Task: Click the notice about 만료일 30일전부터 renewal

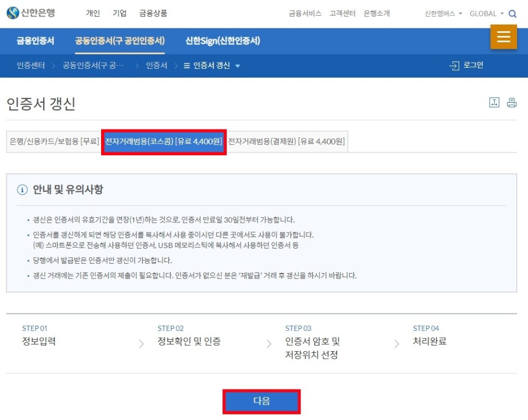Action: click(163, 220)
